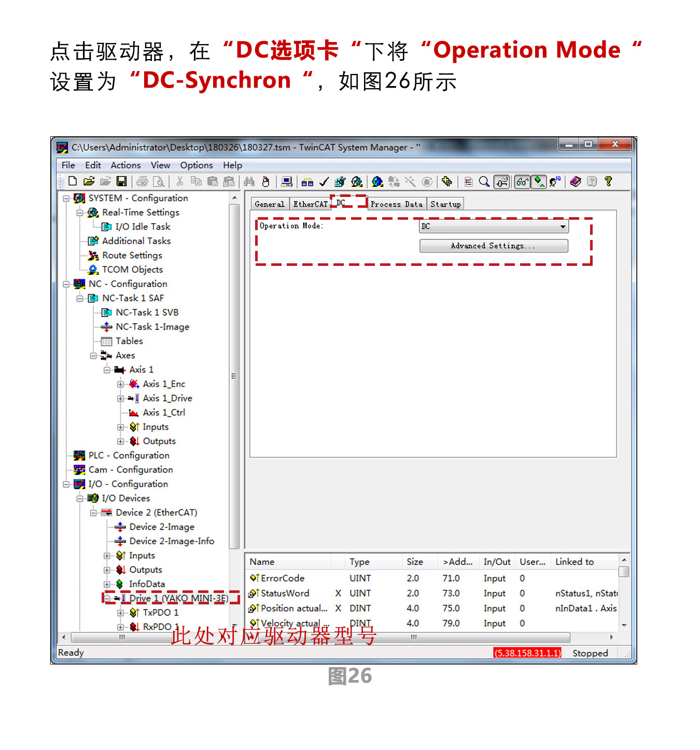Viewport: 700px width, 750px height.
Task: Click the Check Configuration checkmark icon
Action: tap(324, 181)
